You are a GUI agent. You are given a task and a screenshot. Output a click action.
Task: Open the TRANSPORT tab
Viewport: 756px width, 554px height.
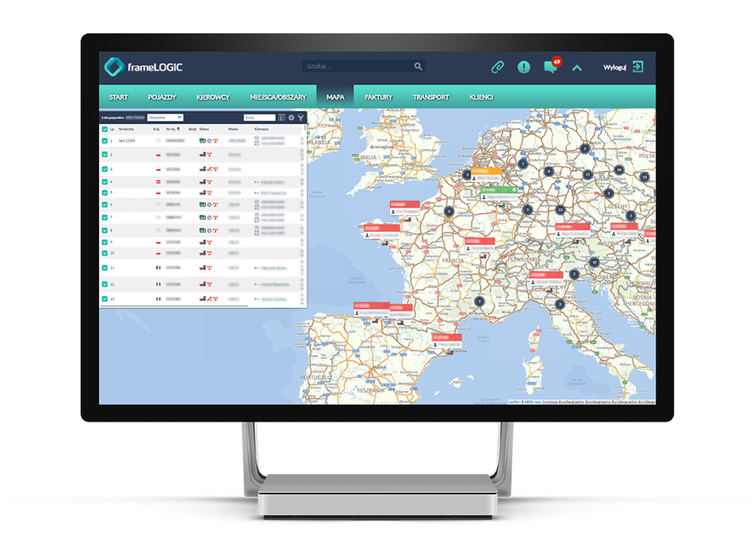tap(431, 98)
